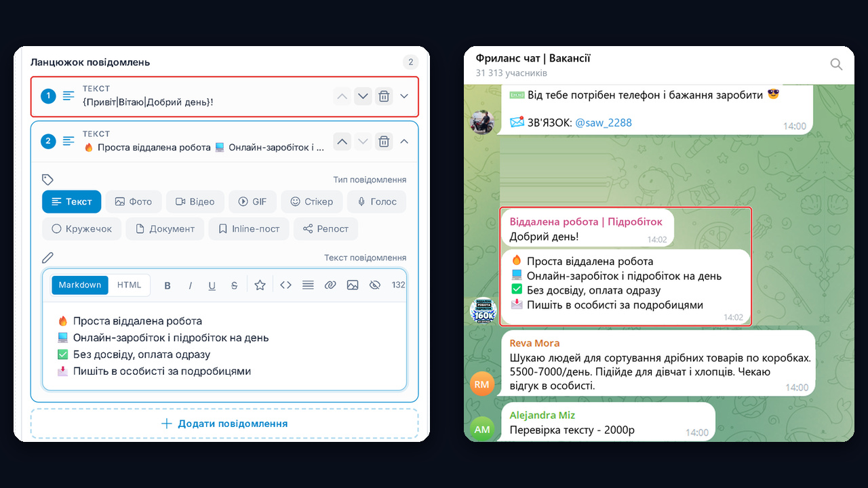Choose the Голос message type
Screen dimensions: 868x488
point(377,201)
